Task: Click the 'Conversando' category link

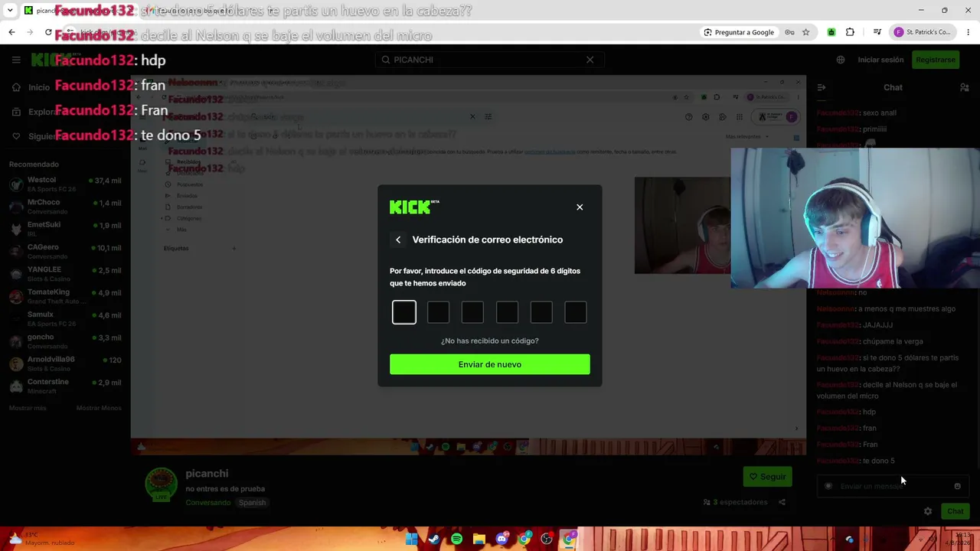Action: (208, 503)
